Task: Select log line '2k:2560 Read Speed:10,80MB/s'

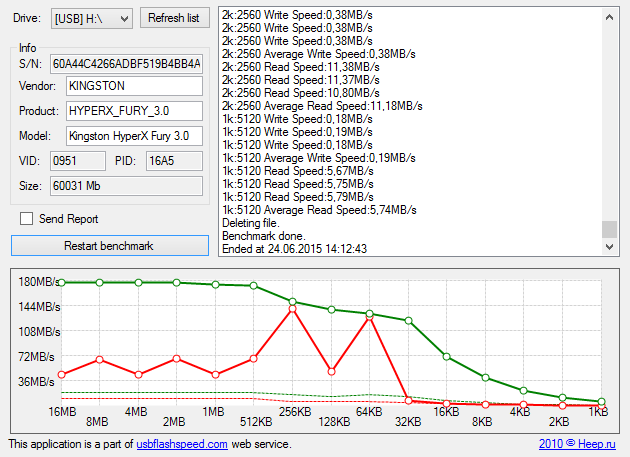Action: tap(301, 93)
